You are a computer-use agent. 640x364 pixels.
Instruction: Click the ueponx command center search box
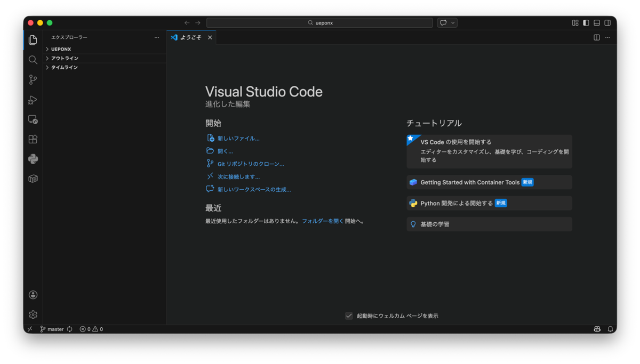(x=319, y=23)
